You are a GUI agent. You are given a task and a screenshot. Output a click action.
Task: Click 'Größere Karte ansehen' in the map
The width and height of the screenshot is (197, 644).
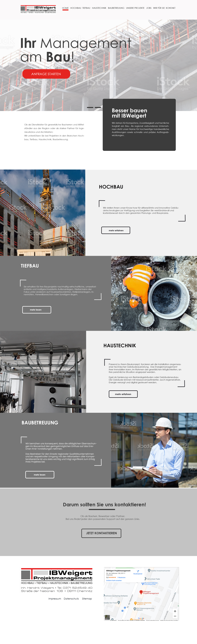pyautogui.click(x=114, y=581)
